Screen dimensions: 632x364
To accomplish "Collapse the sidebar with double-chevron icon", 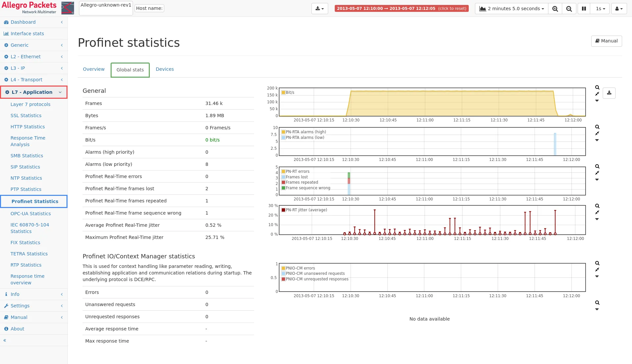I will click(5, 340).
